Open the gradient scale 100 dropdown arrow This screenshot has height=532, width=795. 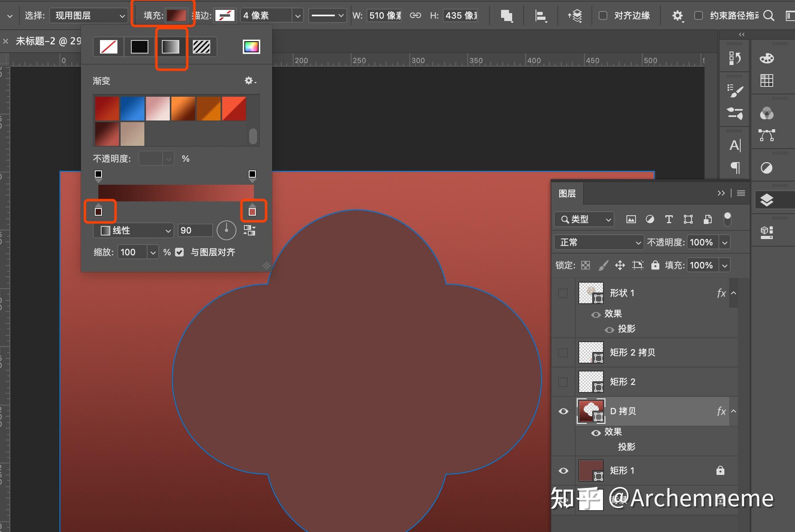click(153, 252)
